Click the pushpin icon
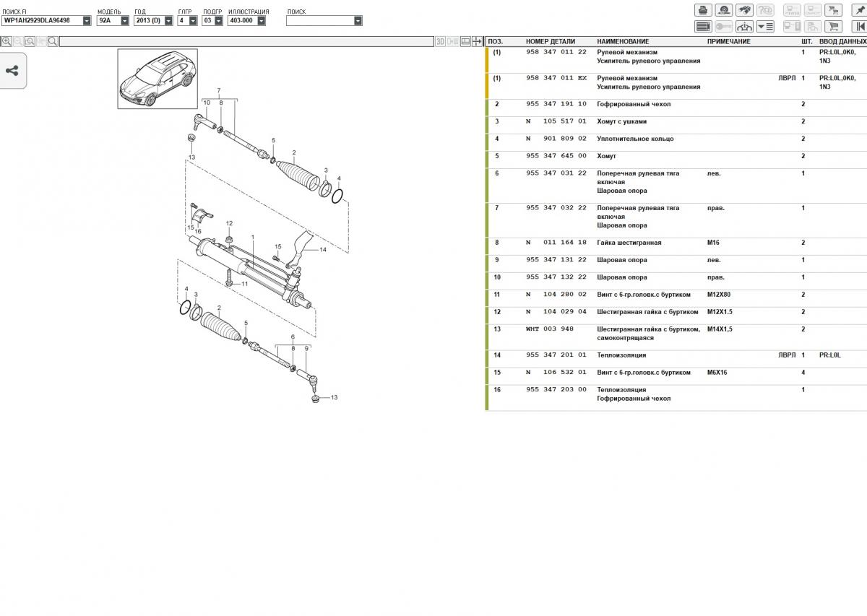Viewport: 867px width, 616px height. point(859,10)
